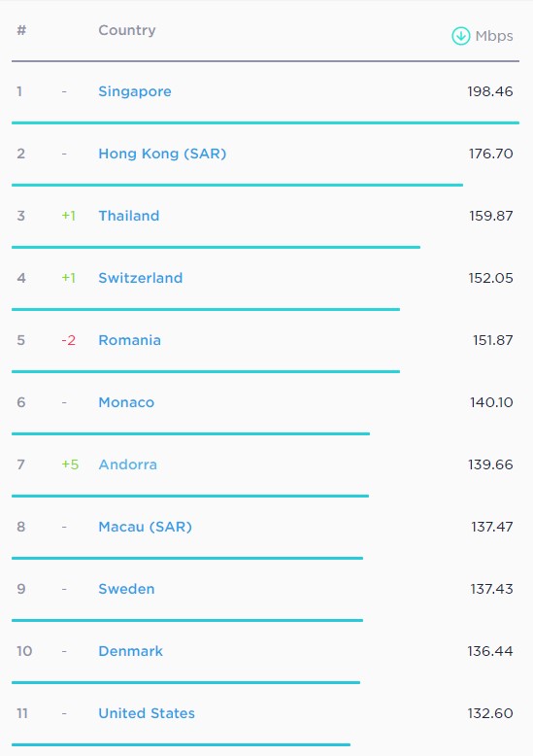Select the United States link
This screenshot has height=756, width=533.
click(x=147, y=713)
